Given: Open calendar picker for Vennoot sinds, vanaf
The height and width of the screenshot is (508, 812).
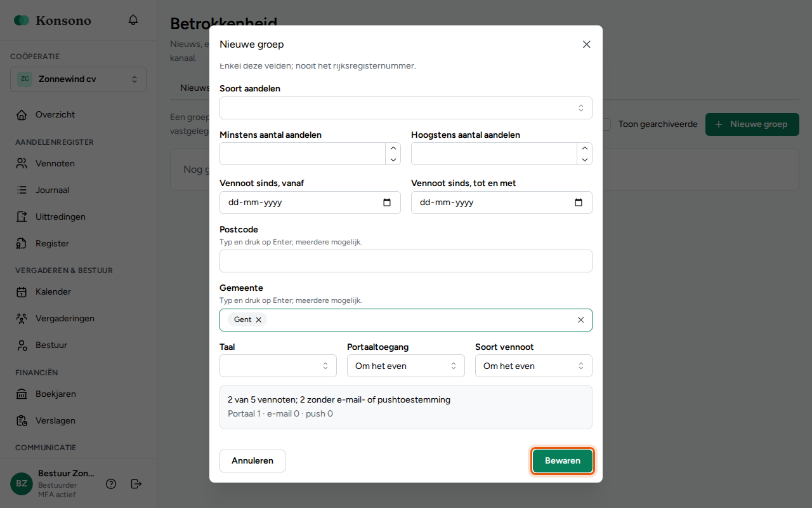Looking at the screenshot, I should point(387,203).
